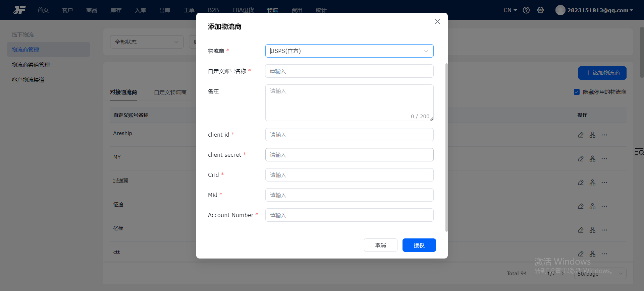This screenshot has width=644, height=291.
Task: Switch to 对接物流商 tab
Action: [x=123, y=92]
